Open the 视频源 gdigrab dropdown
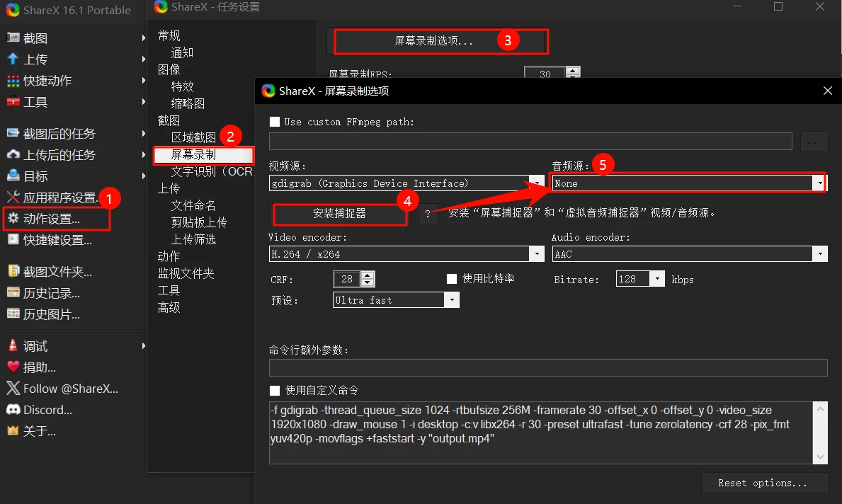The height and width of the screenshot is (504, 842). click(x=537, y=183)
